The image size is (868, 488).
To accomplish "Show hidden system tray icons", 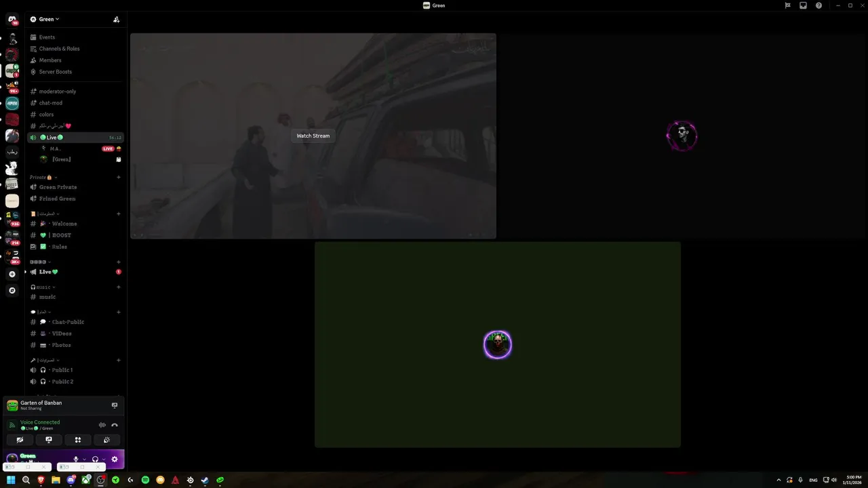I will pyautogui.click(x=778, y=480).
